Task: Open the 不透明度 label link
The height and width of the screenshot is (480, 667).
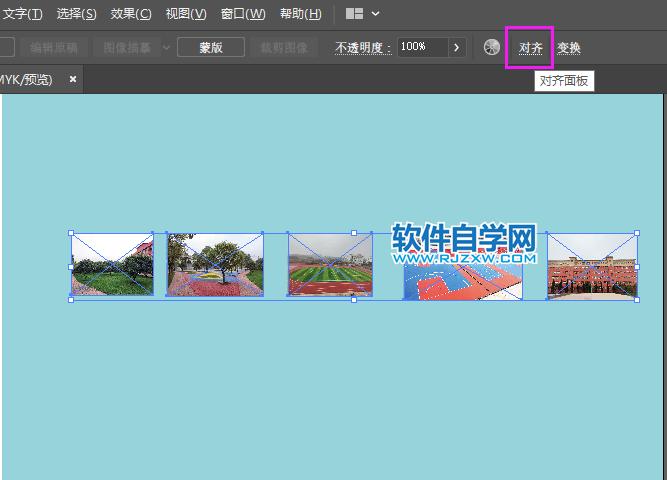Action: coord(363,48)
